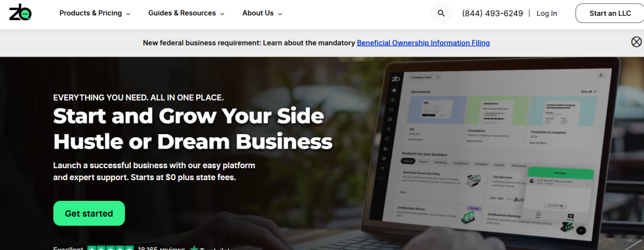
Task: Expand the Products & Pricing menu
Action: [x=95, y=13]
